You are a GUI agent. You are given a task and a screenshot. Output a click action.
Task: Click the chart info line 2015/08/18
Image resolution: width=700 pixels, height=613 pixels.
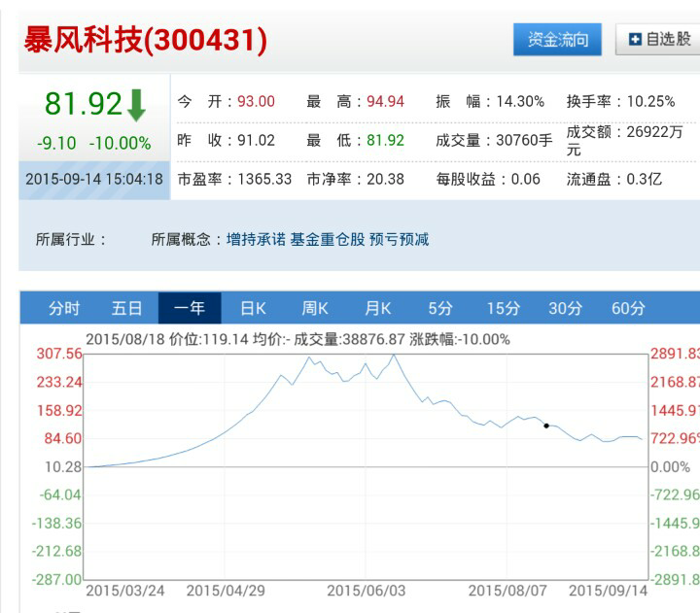point(297,339)
